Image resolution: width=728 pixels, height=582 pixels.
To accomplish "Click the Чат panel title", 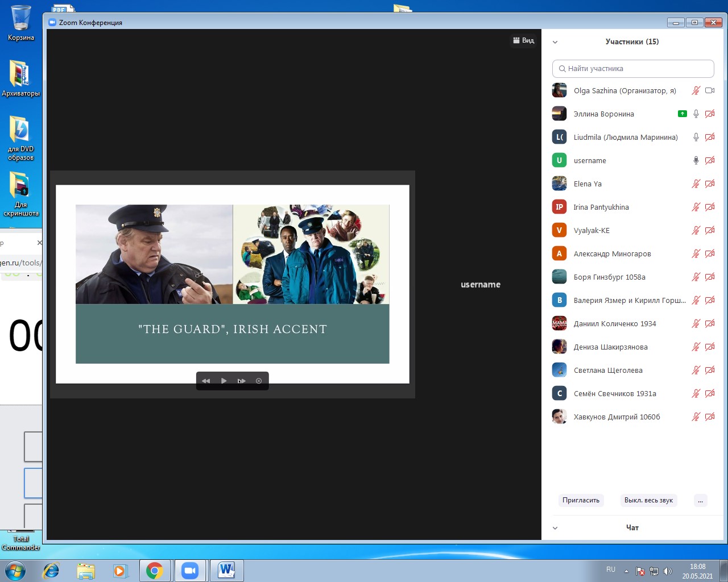I will 632,527.
